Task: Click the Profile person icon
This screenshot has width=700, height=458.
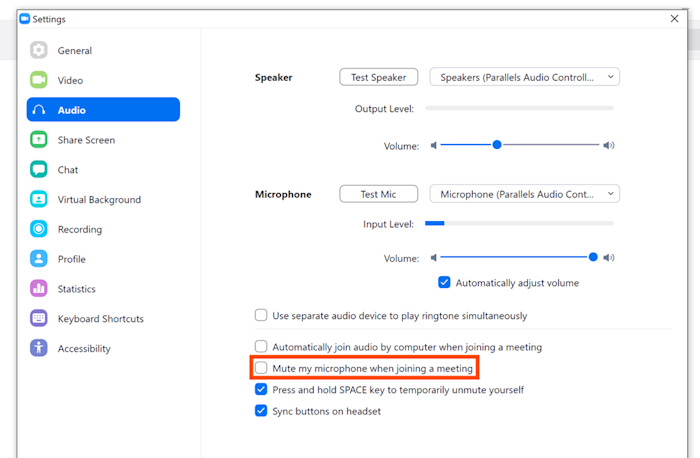Action: tap(39, 259)
